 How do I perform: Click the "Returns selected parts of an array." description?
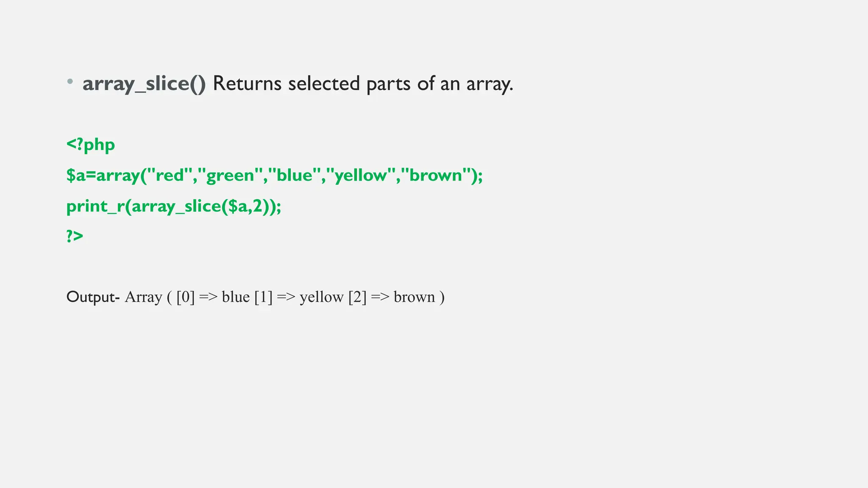[363, 83]
